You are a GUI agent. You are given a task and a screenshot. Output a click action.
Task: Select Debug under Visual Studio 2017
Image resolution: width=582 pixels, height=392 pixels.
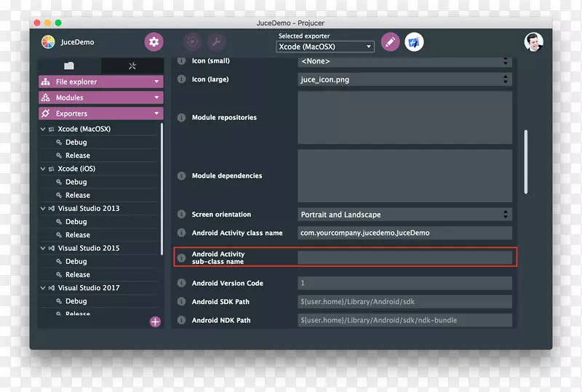pos(76,301)
